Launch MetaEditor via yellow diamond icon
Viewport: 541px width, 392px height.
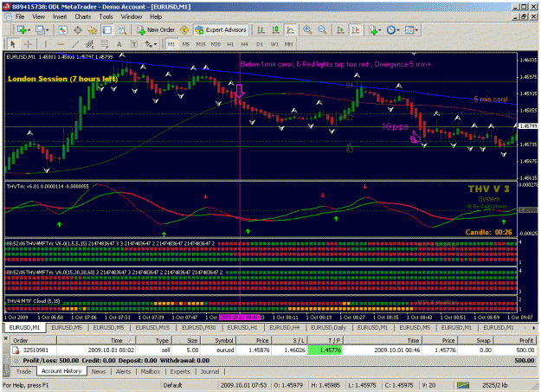click(184, 30)
